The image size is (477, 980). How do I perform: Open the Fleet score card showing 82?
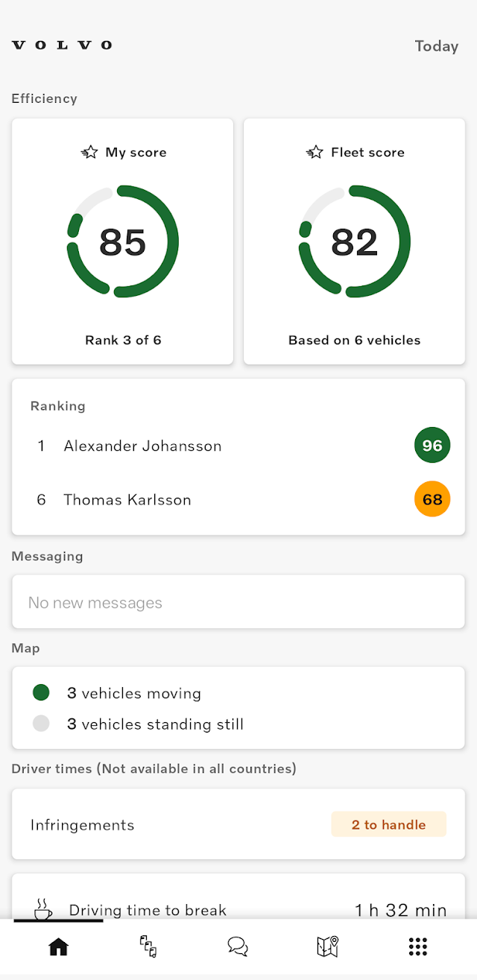355,241
